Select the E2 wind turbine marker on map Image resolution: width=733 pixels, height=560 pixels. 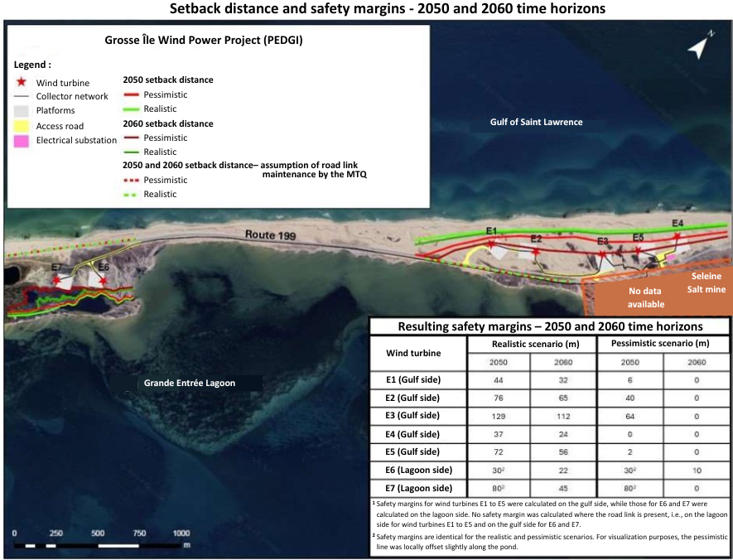tap(536, 250)
